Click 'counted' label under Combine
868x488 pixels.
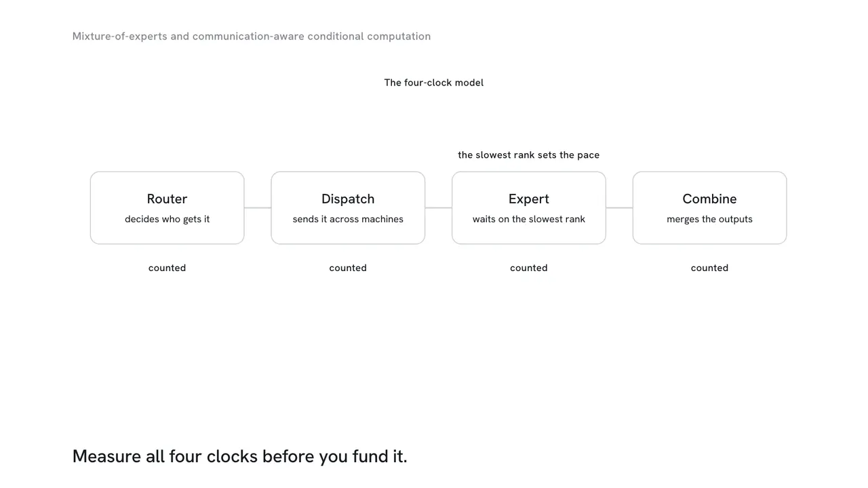(709, 268)
